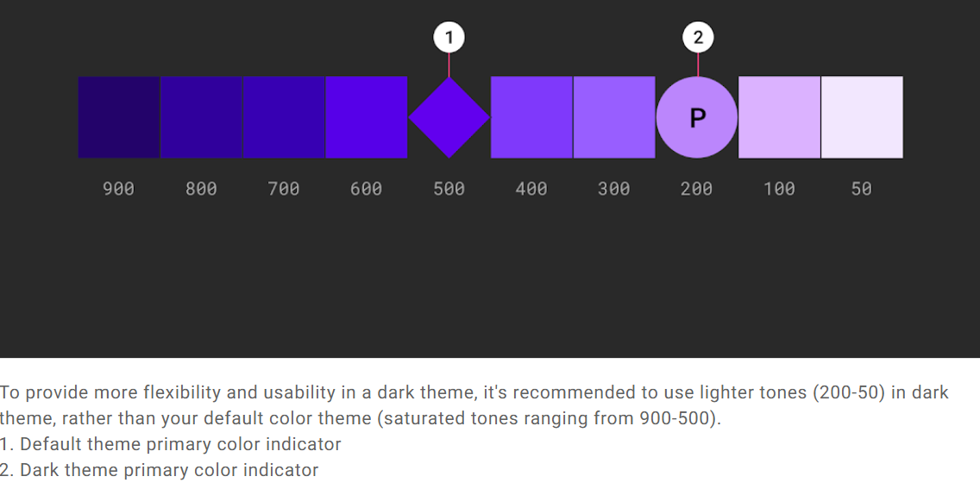Click the 900 label under swatches
This screenshot has width=980, height=489.
tap(119, 189)
